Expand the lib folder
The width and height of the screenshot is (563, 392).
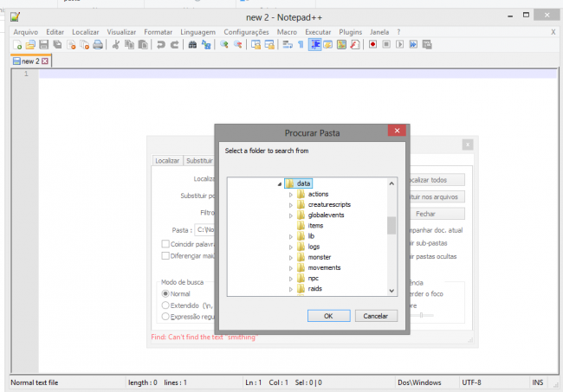[291, 237]
